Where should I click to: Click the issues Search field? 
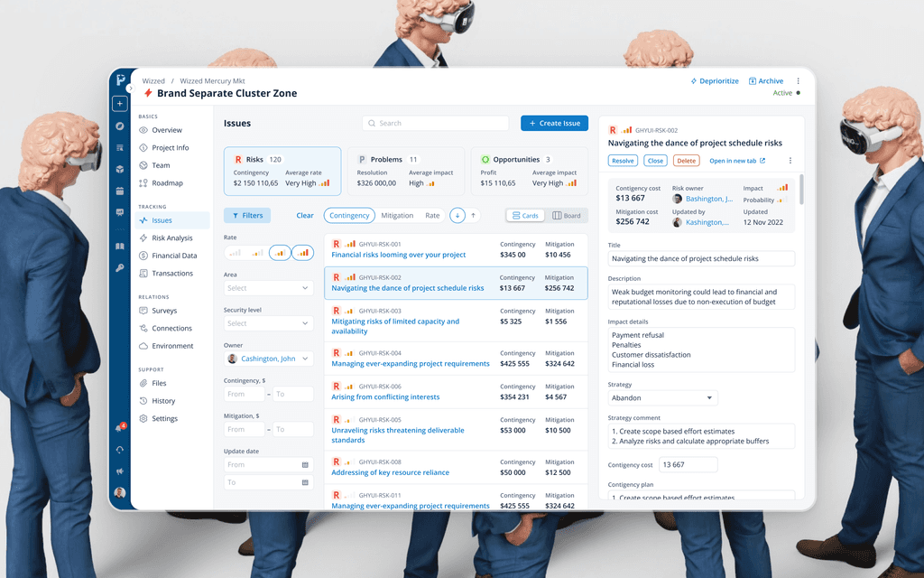436,123
